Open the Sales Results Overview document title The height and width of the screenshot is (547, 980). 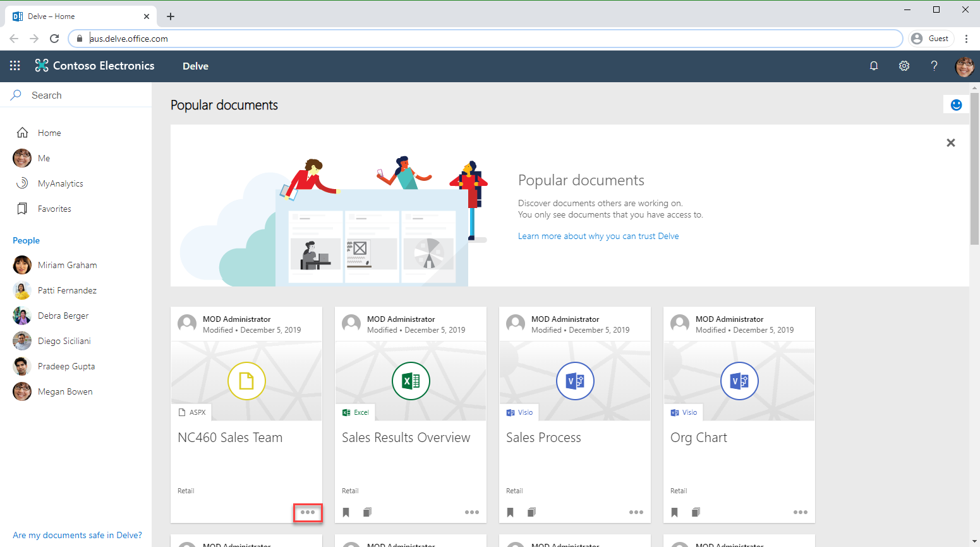click(406, 438)
